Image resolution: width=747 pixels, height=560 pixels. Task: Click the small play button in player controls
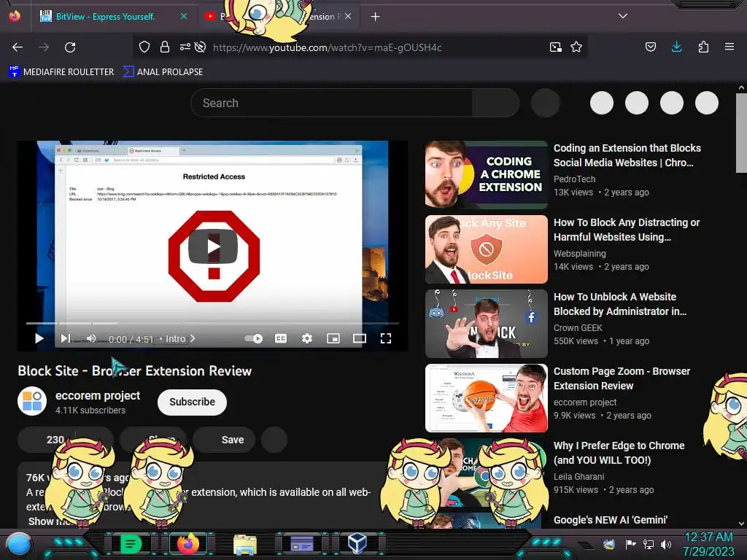39,338
